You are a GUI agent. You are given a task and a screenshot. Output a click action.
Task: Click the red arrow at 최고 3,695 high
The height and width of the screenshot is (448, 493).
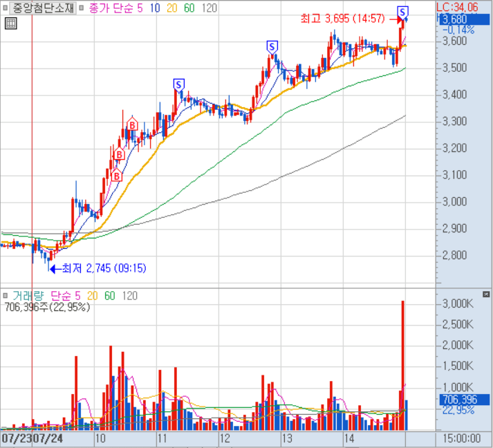point(396,20)
